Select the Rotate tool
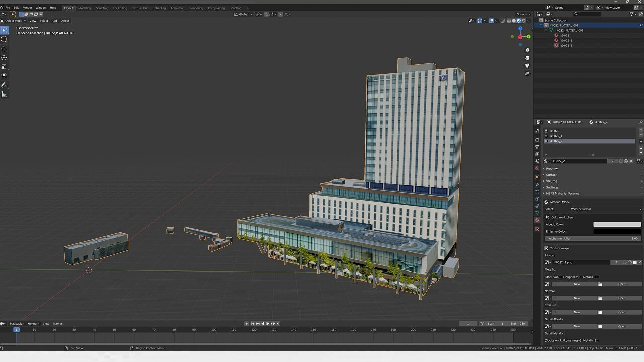This screenshot has width=644, height=362. point(4,58)
